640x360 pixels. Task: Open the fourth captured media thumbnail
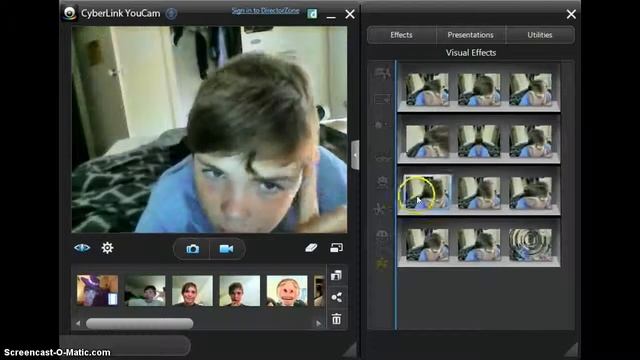[240, 291]
